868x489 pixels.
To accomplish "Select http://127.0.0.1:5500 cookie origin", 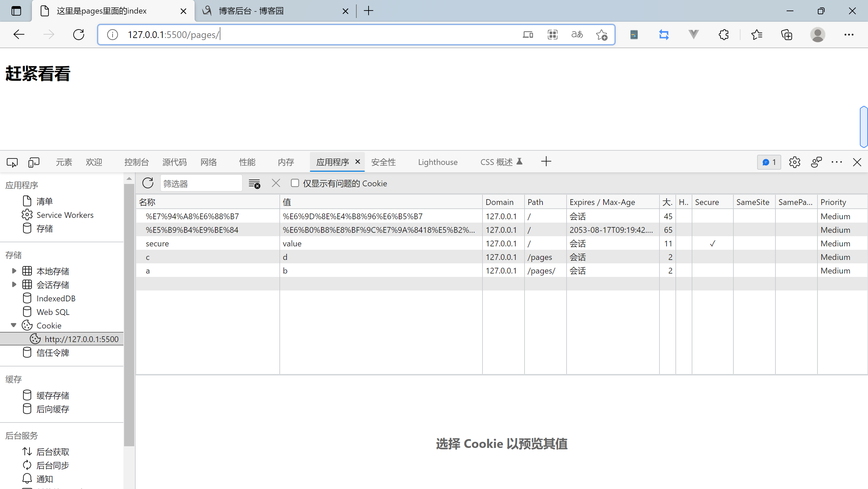I will pos(62,339).
